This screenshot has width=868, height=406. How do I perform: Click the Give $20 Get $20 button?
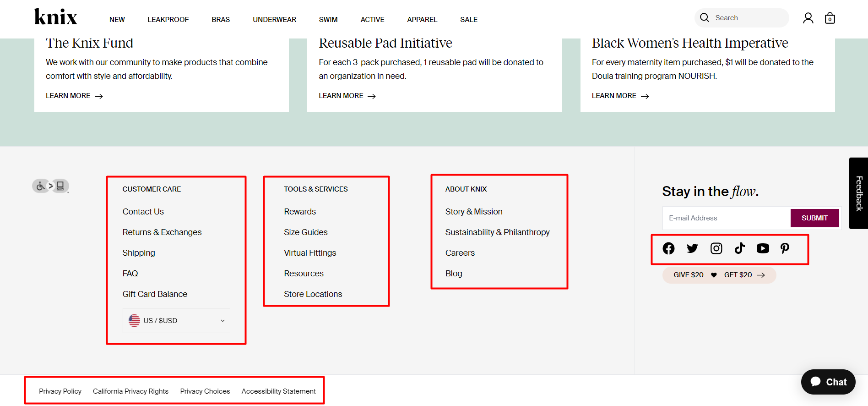[x=719, y=275]
